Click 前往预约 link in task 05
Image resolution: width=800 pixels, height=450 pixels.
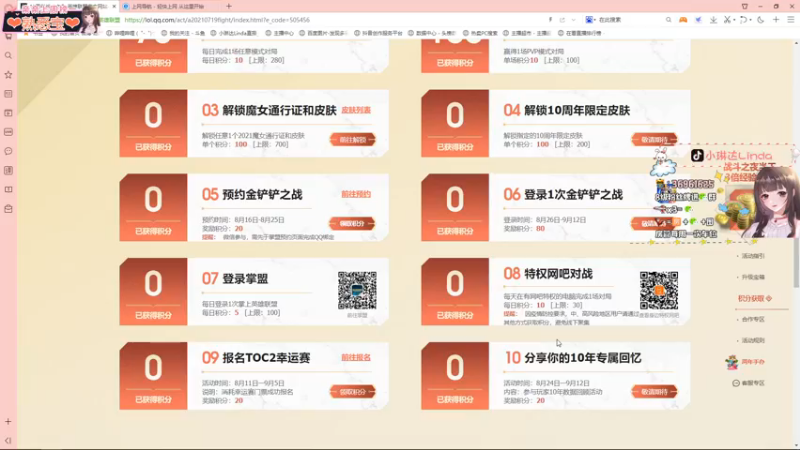coord(356,194)
